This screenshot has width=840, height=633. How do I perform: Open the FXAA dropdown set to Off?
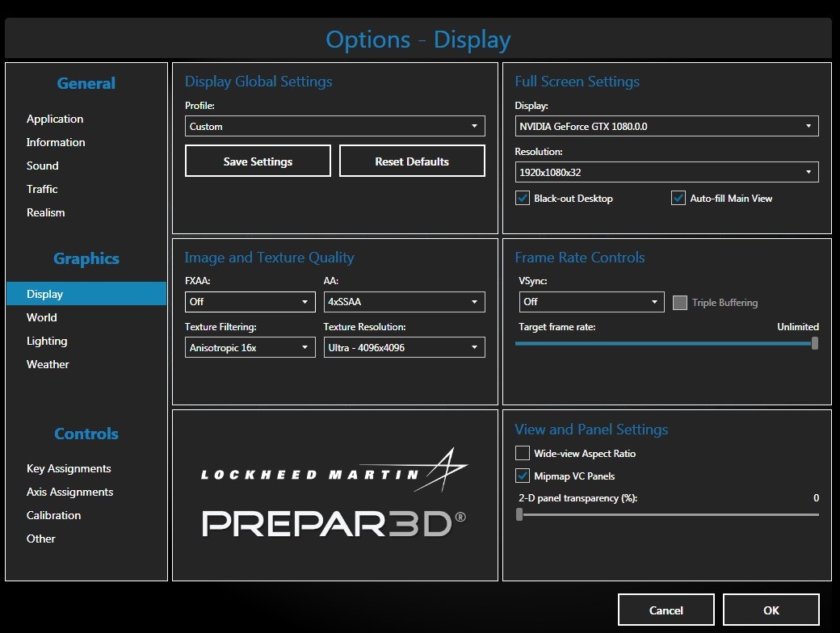(x=250, y=301)
